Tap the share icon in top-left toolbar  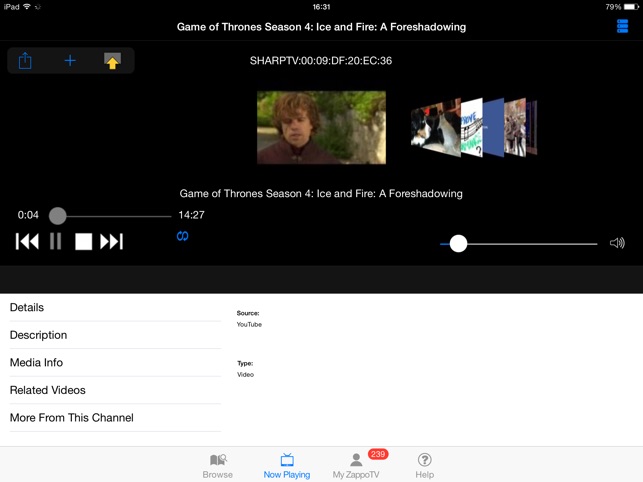coord(25,61)
